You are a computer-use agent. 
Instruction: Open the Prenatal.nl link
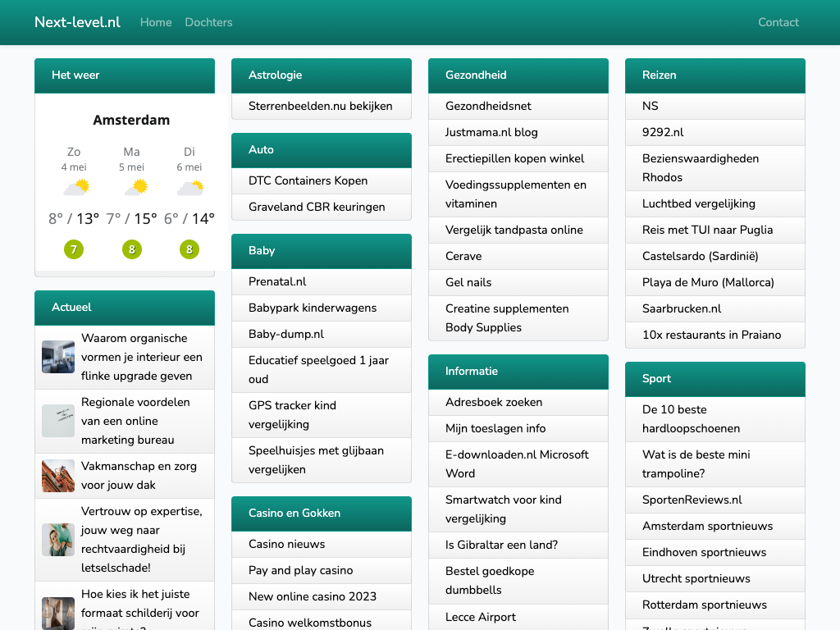277,281
